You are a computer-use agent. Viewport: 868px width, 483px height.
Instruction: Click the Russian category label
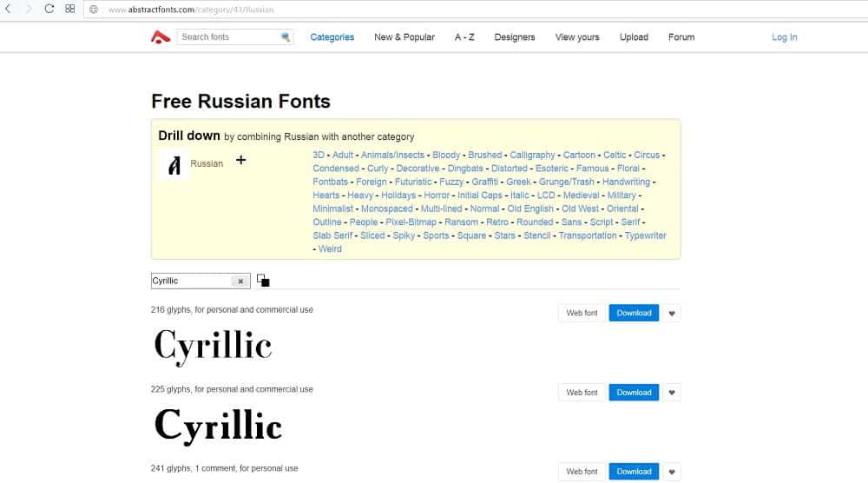pos(207,163)
